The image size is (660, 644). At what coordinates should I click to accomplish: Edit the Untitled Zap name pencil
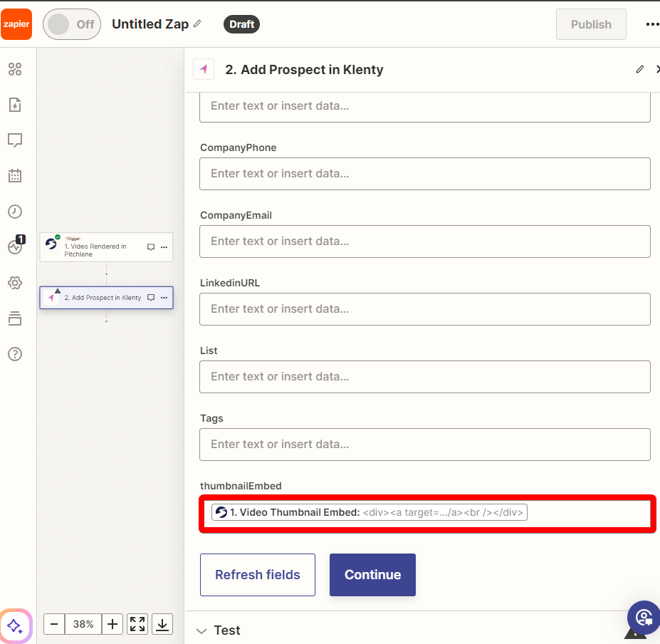[x=197, y=24]
